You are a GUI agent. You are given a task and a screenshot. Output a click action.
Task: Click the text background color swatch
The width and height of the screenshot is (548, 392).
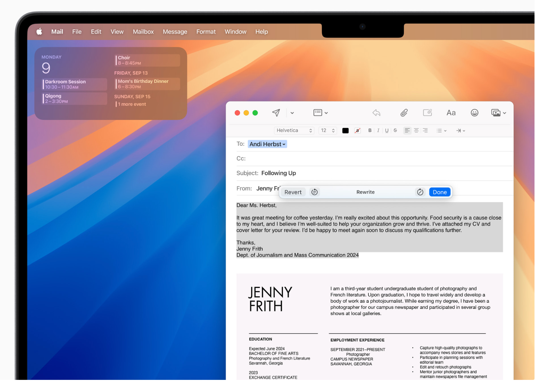[x=358, y=131]
